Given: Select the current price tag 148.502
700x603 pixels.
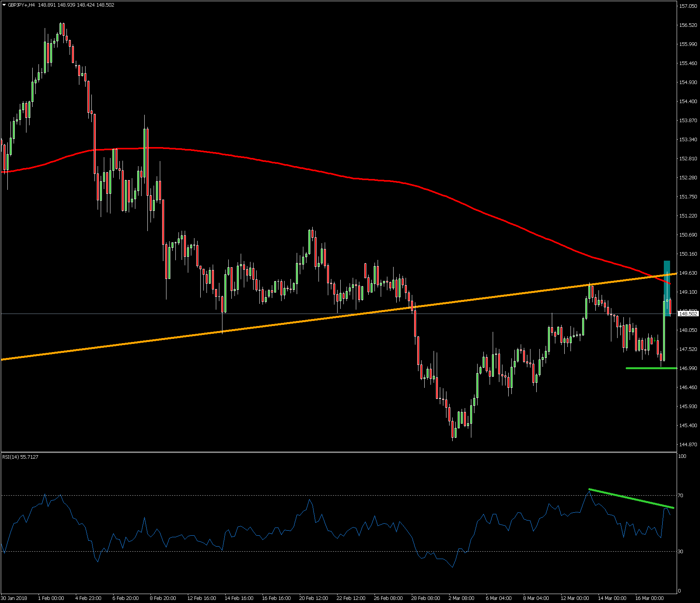Looking at the screenshot, I should (688, 314).
